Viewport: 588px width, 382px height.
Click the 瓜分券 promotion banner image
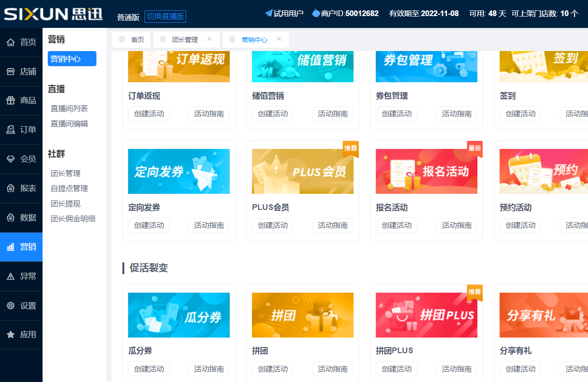point(179,315)
